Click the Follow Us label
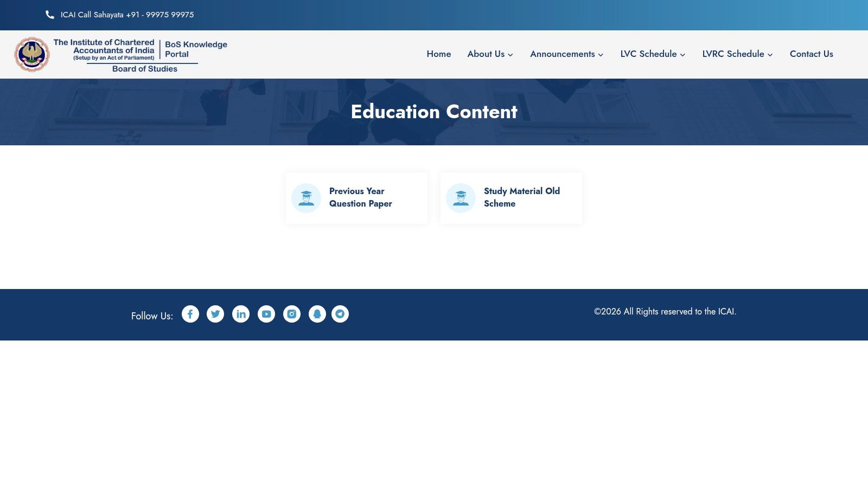 pos(152,316)
